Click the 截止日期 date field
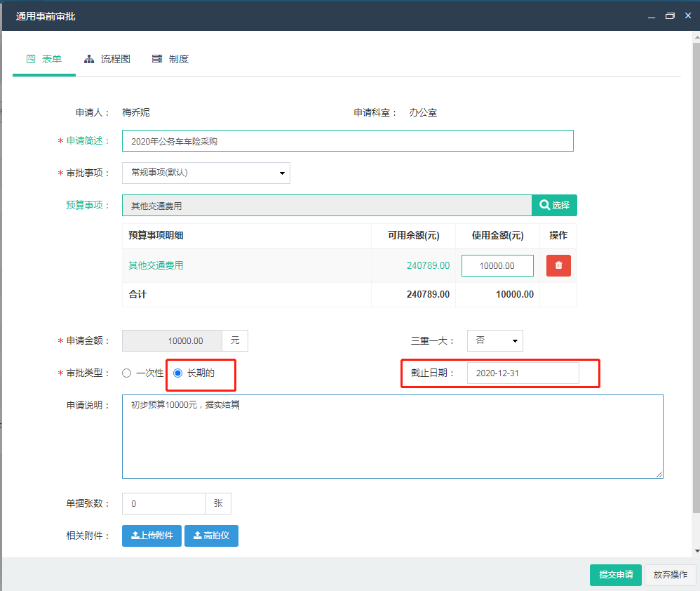 [523, 373]
